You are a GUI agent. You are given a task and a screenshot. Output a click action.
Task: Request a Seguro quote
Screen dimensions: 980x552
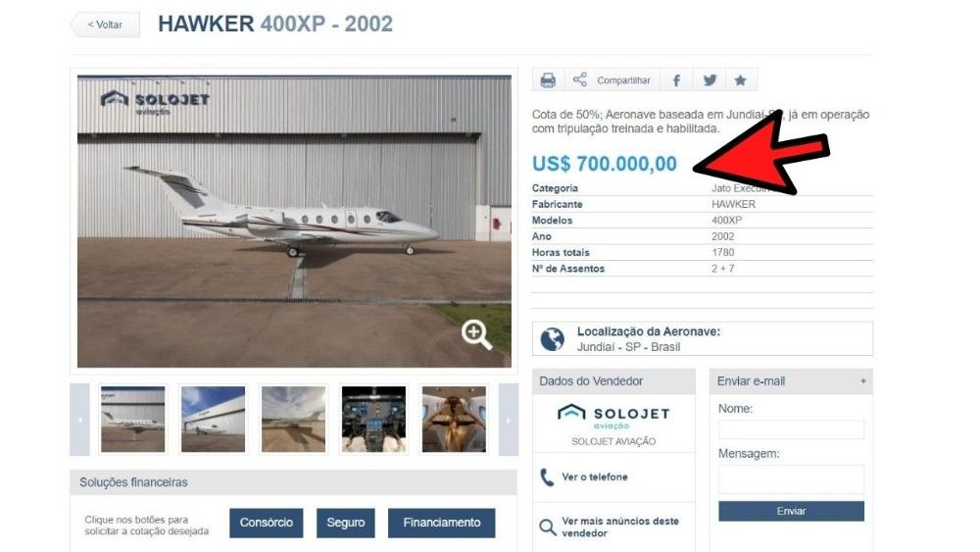(x=346, y=523)
